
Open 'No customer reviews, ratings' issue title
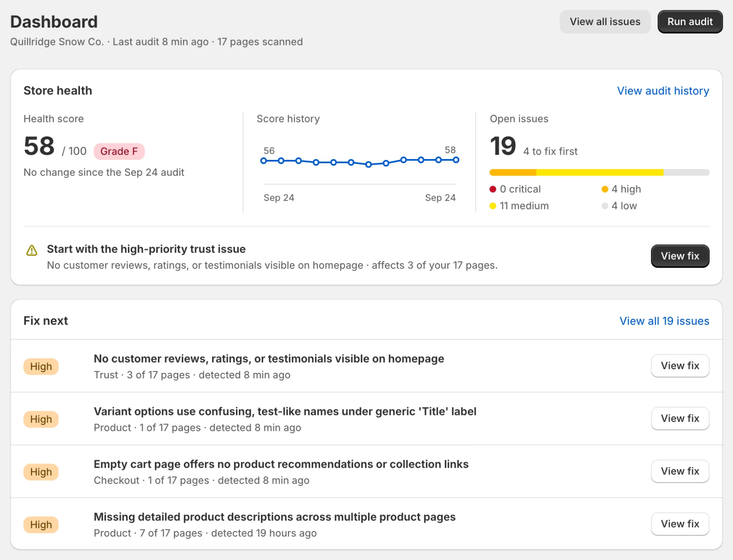click(x=269, y=359)
